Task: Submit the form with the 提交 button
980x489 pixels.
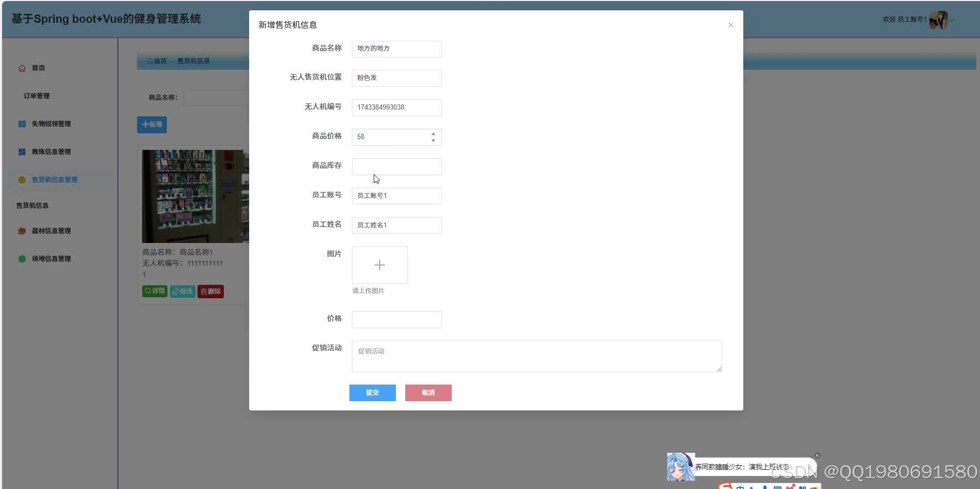Action: point(372,392)
